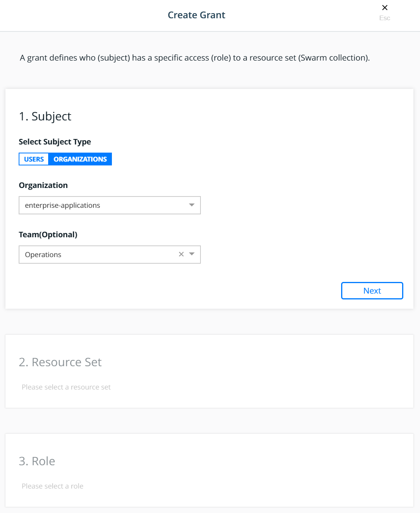Open the 3. Role section
This screenshot has height=513, width=420.
37,461
